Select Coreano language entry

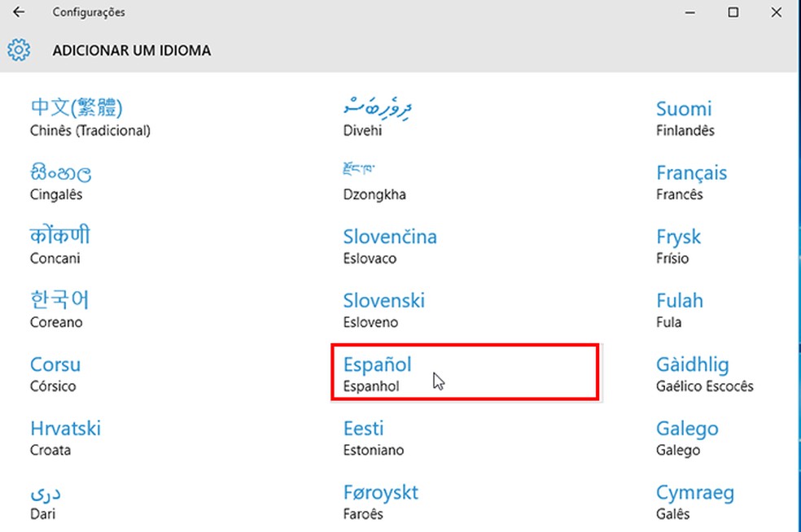coord(59,309)
